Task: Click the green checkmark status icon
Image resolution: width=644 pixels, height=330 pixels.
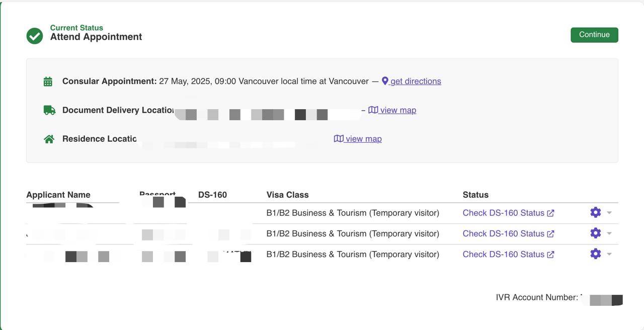Action: [x=35, y=36]
